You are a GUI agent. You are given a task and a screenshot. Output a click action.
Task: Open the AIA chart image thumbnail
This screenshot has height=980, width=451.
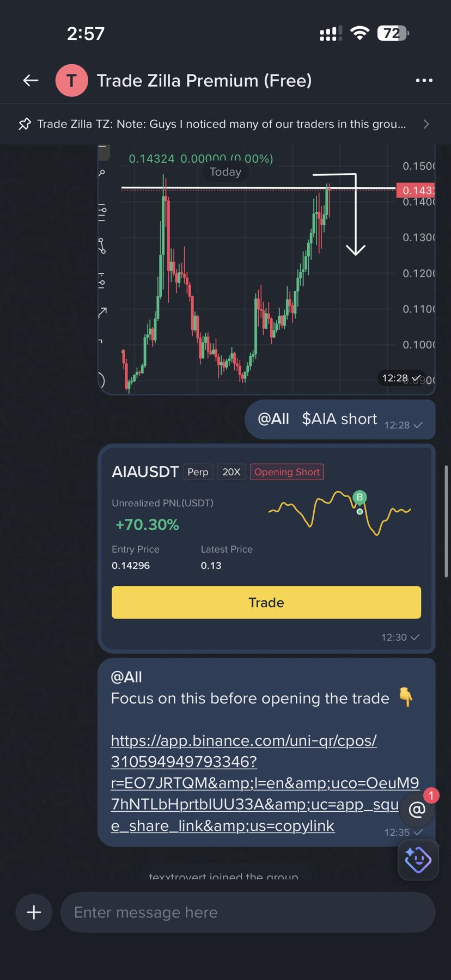266,269
